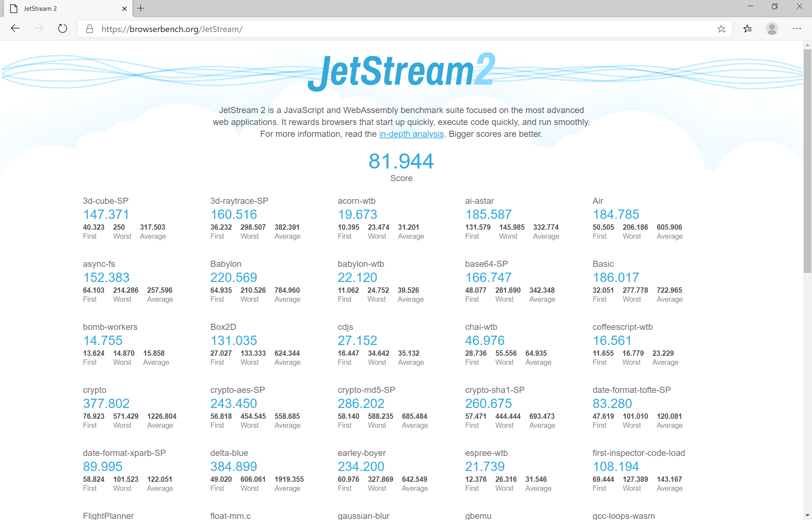Click the crypto-aes-SP benchmark name
This screenshot has width=812, height=520.
coord(238,390)
